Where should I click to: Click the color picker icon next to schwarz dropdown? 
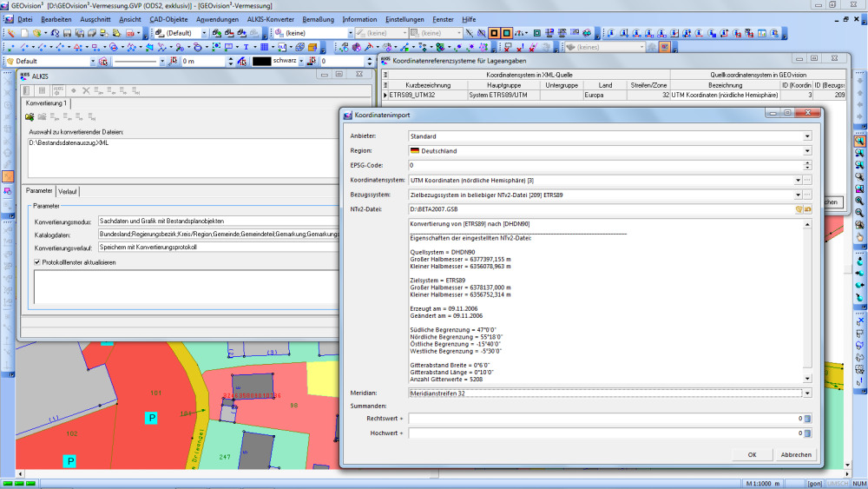[312, 62]
